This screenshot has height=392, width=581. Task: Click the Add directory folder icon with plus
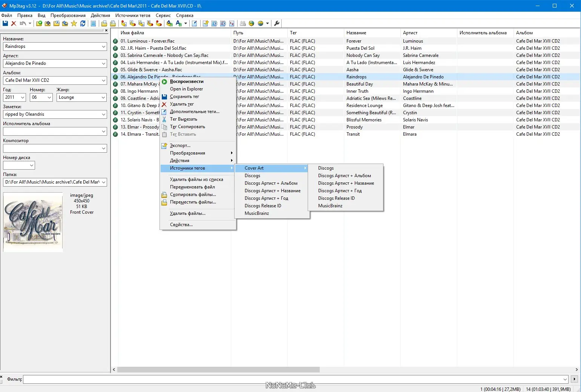[x=48, y=23]
